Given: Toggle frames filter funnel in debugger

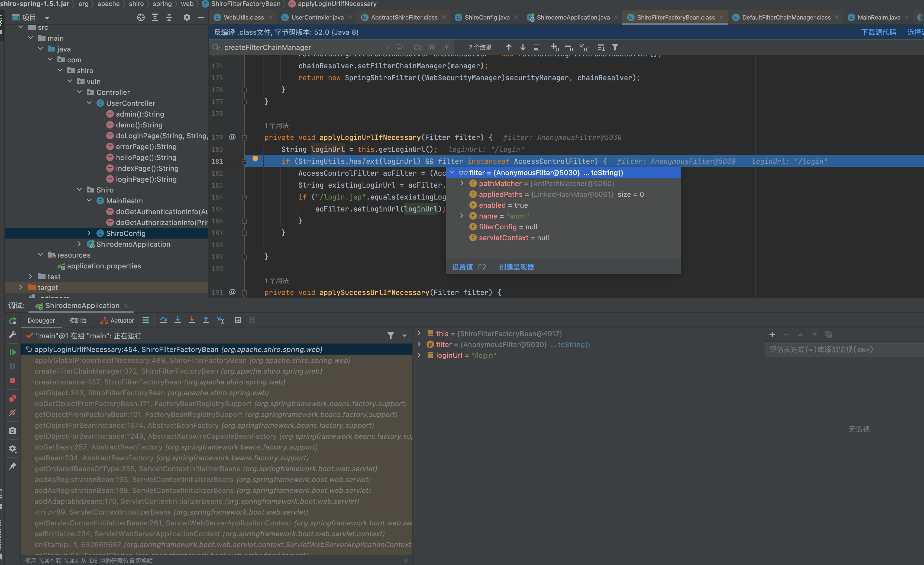Looking at the screenshot, I should pyautogui.click(x=390, y=335).
